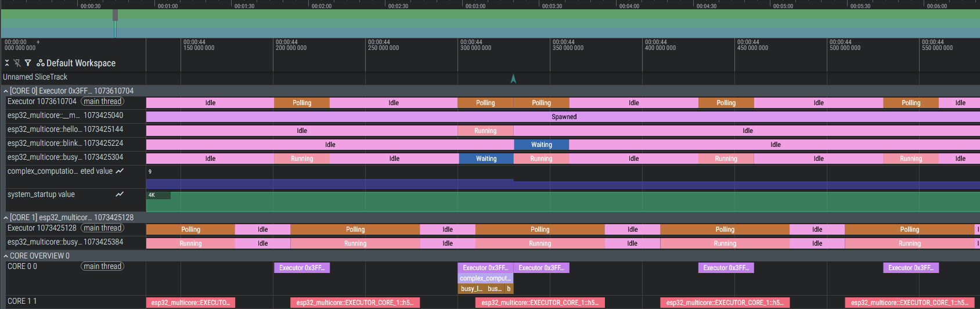Click Waiting slice in blink 1073425224 track
This screenshot has width=980, height=309.
tap(542, 145)
